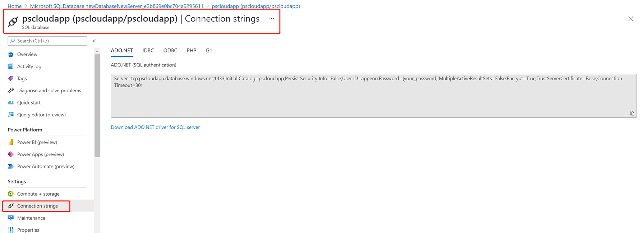The image size is (644, 233).
Task: Click Download ADO.NET driver link
Action: coord(155,127)
